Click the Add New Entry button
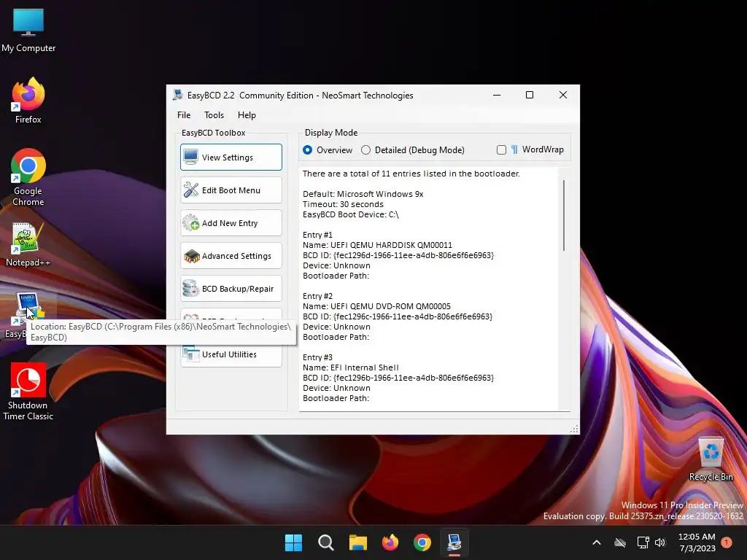Screen dimensions: 747x560 pyautogui.click(x=231, y=222)
